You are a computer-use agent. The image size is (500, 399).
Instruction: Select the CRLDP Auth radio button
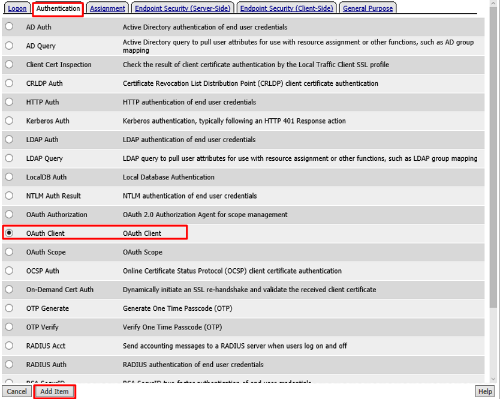click(9, 83)
